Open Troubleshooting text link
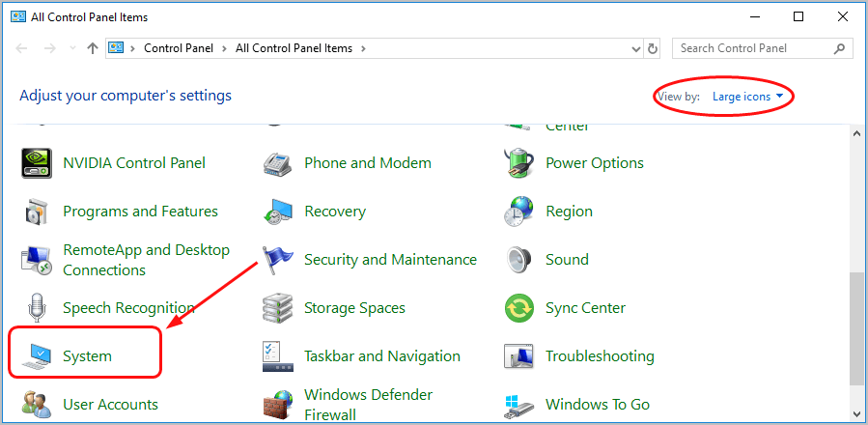The image size is (868, 425). click(x=600, y=356)
